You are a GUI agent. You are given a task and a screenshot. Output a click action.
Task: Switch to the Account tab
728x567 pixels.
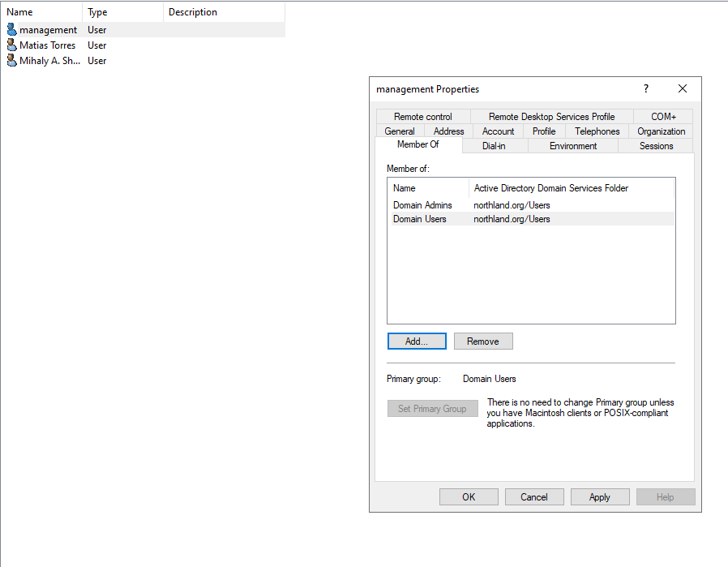498,131
